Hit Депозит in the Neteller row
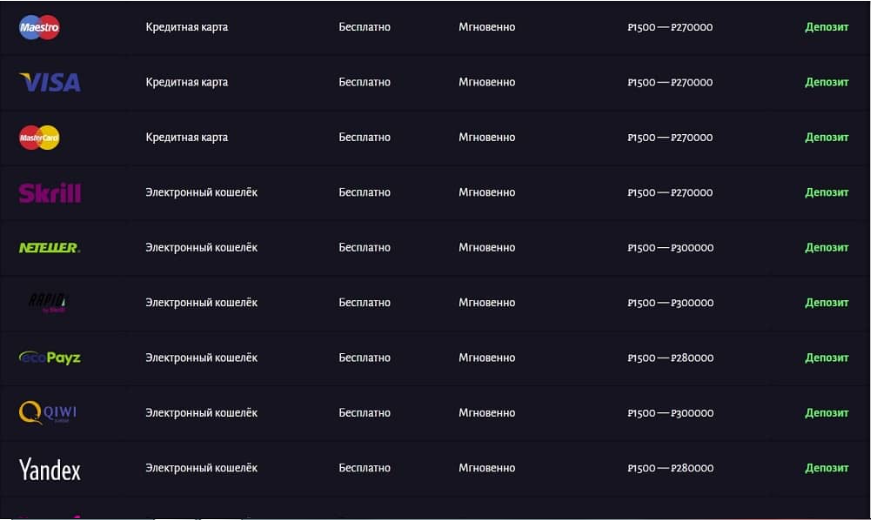The height and width of the screenshot is (520, 871). click(x=826, y=247)
